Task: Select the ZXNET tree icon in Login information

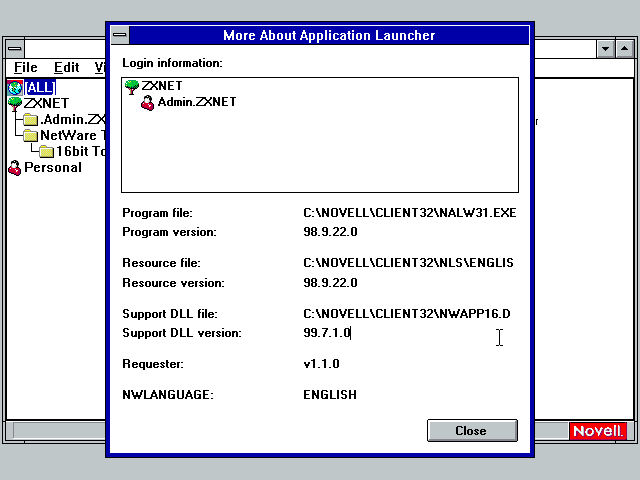Action: 132,87
